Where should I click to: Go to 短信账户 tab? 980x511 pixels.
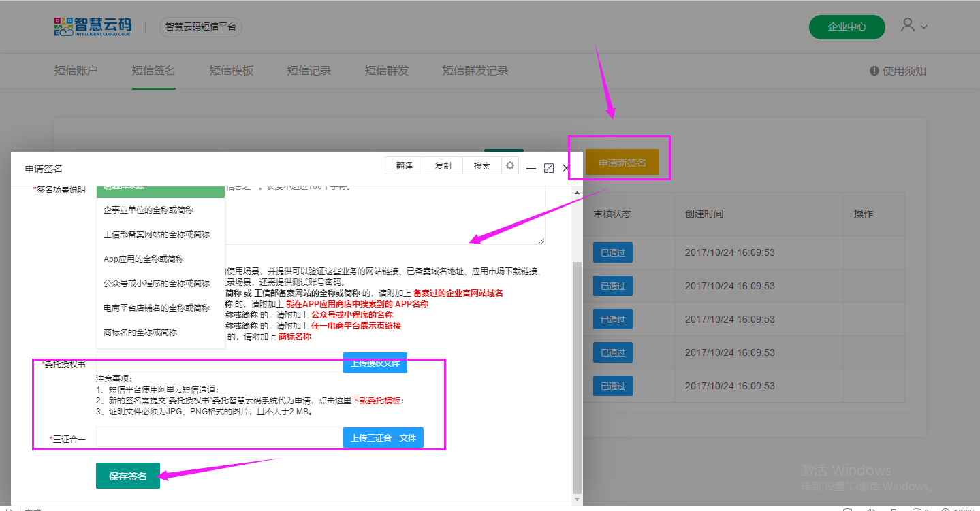tap(76, 71)
